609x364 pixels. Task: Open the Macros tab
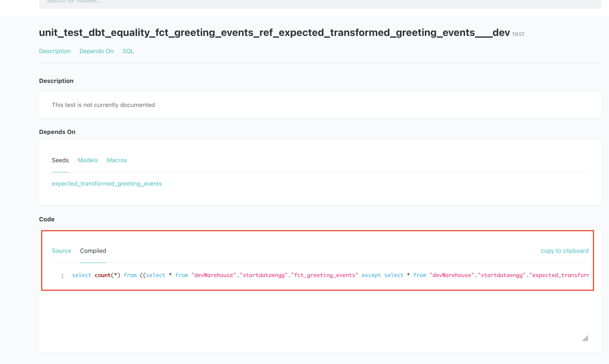click(x=117, y=160)
